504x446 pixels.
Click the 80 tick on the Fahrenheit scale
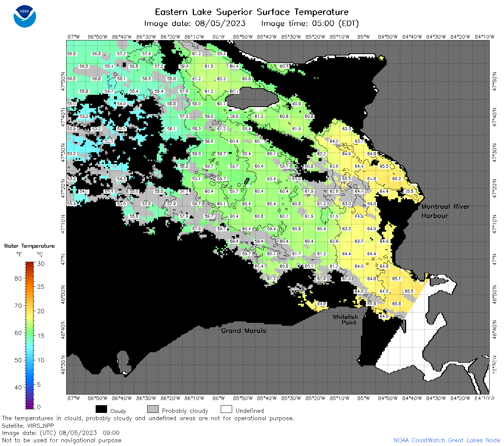click(18, 278)
